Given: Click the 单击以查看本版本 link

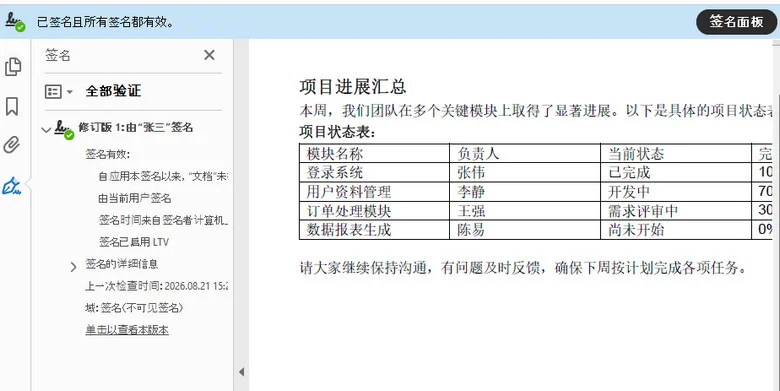Looking at the screenshot, I should click(127, 330).
